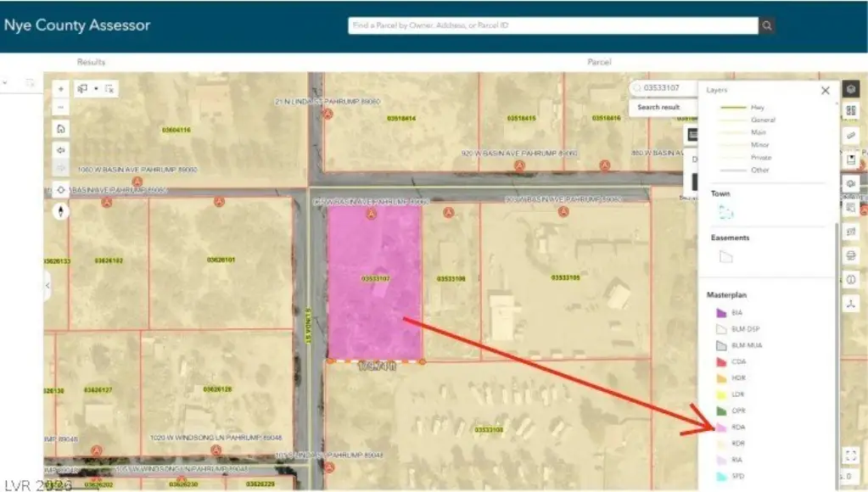This screenshot has height=492, width=868.
Task: Click address marker for 1020 W Windsong Ln
Action: tap(216, 450)
